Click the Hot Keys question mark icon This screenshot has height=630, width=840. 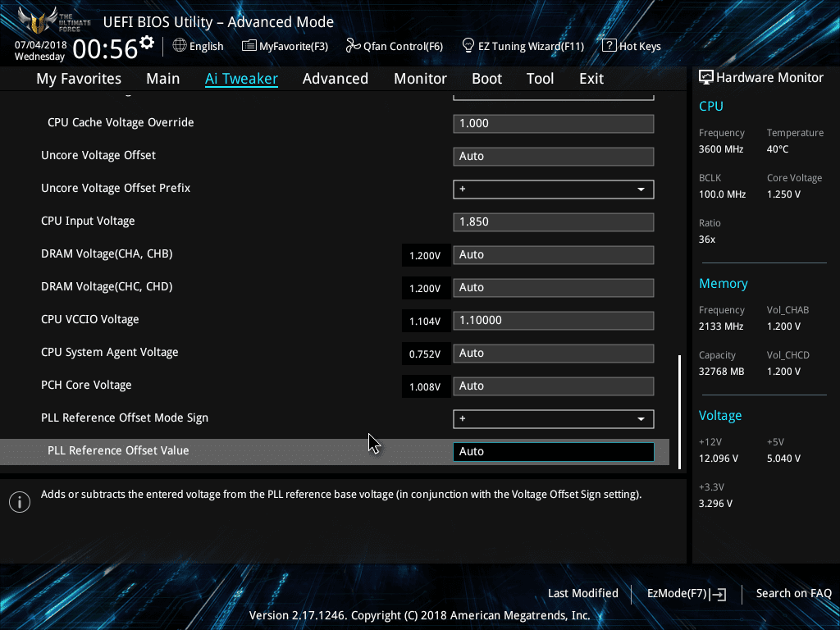(x=609, y=46)
